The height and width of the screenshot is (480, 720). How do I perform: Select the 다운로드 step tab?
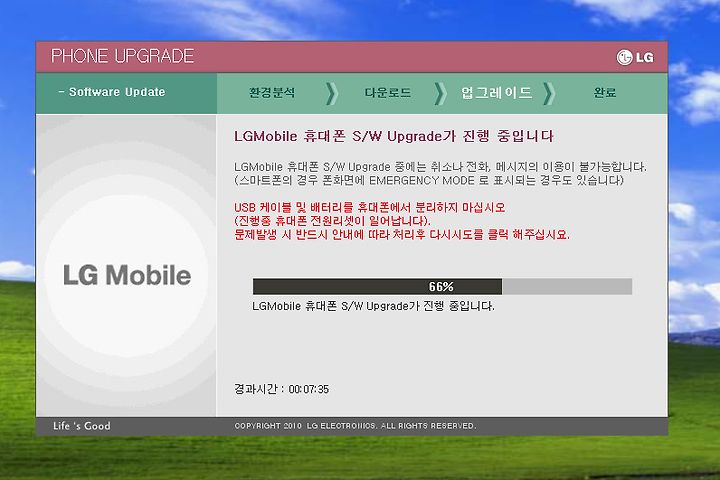(x=387, y=92)
